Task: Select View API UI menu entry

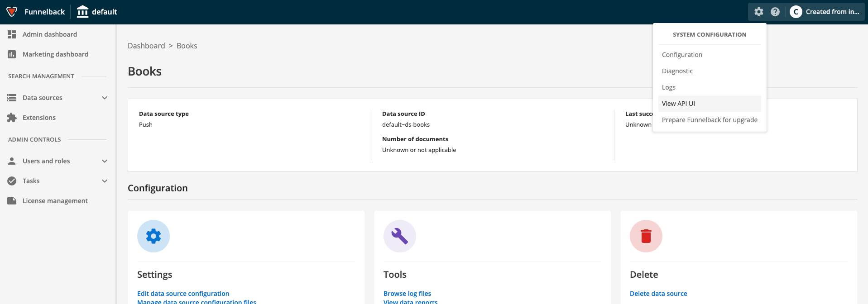Action: pyautogui.click(x=678, y=104)
